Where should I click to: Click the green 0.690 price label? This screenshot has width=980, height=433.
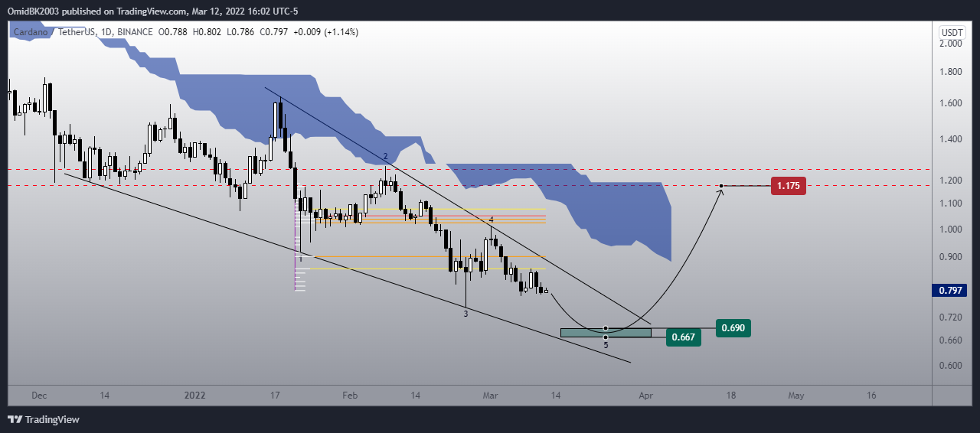pyautogui.click(x=733, y=329)
